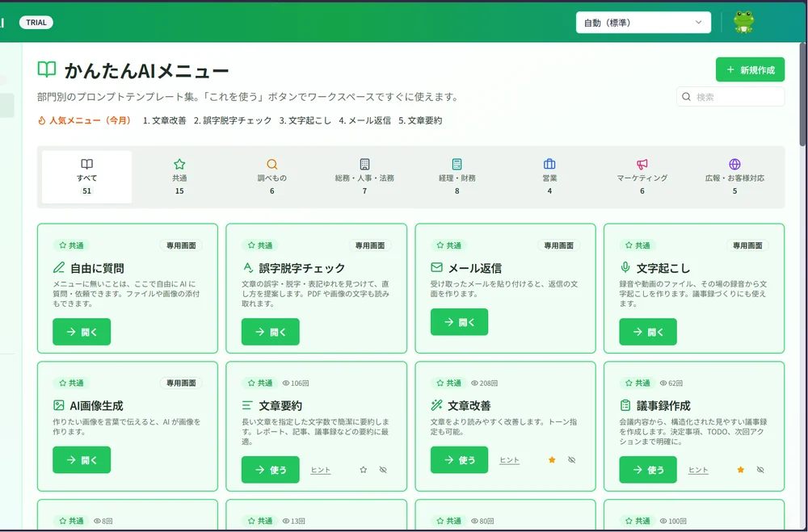808x532 pixels.
Task: Click the magic wand icon on 文章改善 card
Action: point(436,405)
